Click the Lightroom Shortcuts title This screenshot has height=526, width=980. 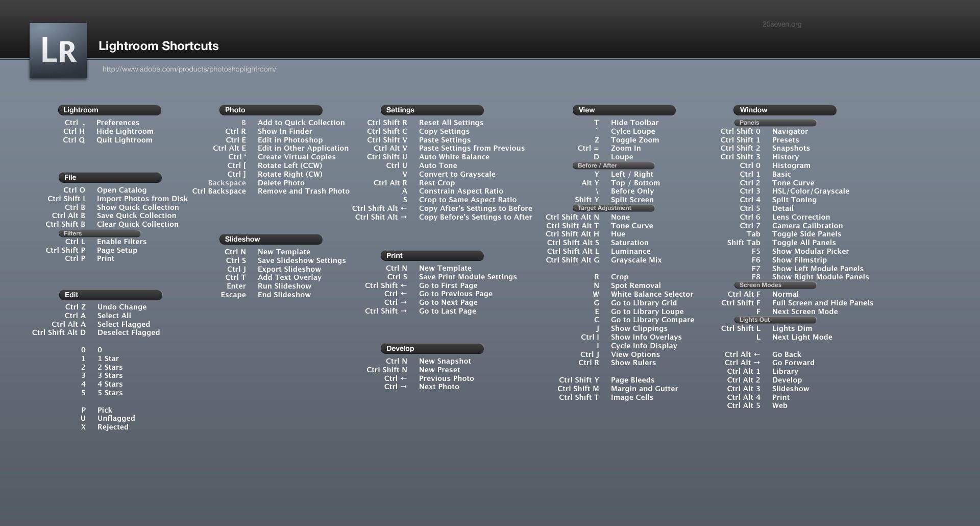click(159, 46)
